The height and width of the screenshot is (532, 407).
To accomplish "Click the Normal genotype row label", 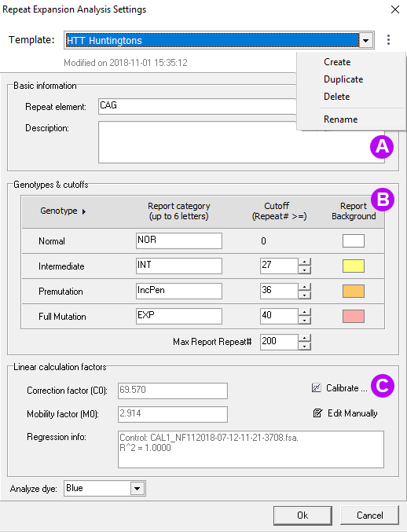I will [52, 241].
